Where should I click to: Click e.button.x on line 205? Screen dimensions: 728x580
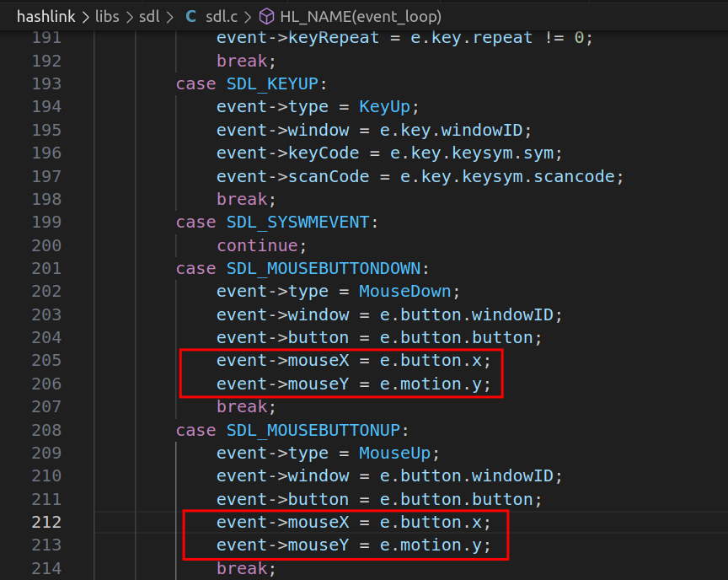[431, 361]
